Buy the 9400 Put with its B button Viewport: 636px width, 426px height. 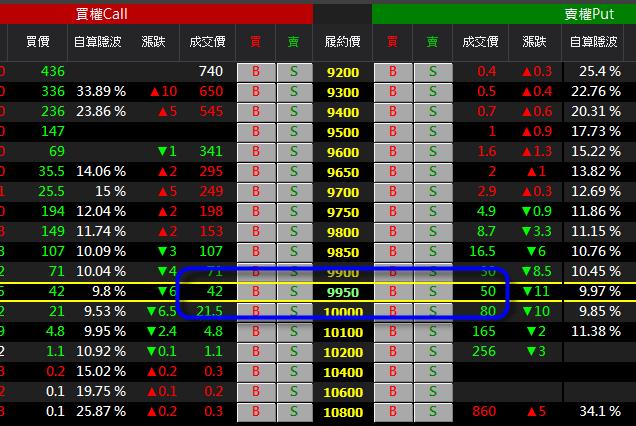[393, 112]
